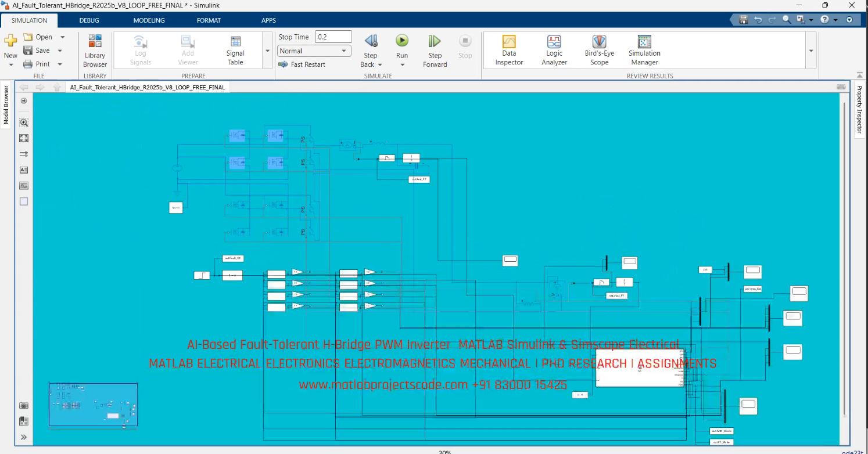Click the keyboard icon above the canvas

(841, 87)
